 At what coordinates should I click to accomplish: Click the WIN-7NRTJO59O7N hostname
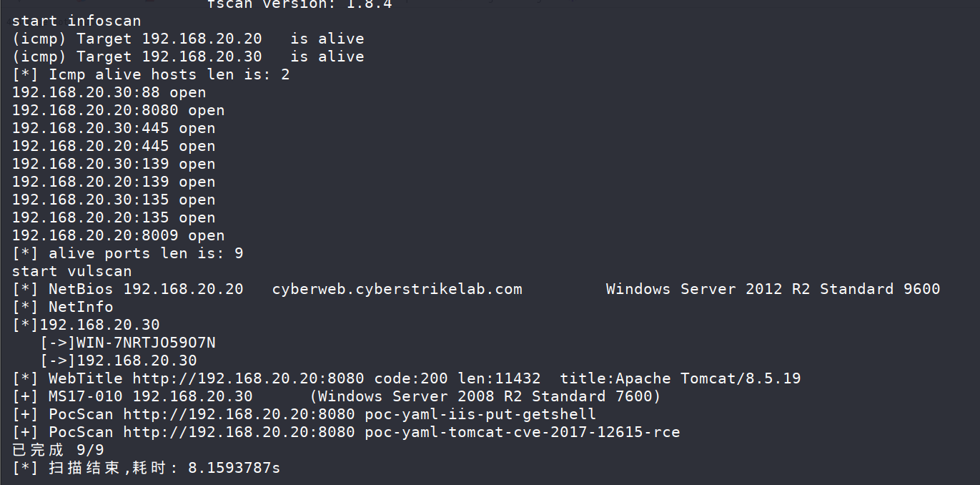(x=147, y=343)
